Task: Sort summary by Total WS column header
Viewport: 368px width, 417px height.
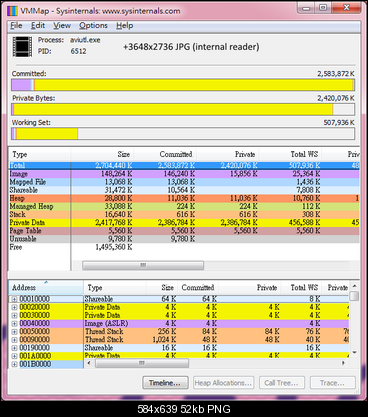Action: [x=290, y=154]
